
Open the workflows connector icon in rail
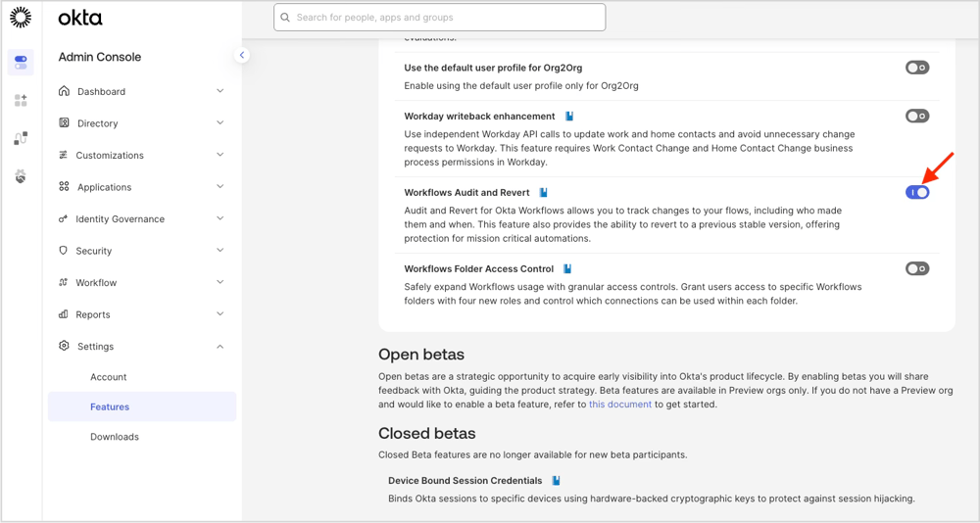pos(21,138)
